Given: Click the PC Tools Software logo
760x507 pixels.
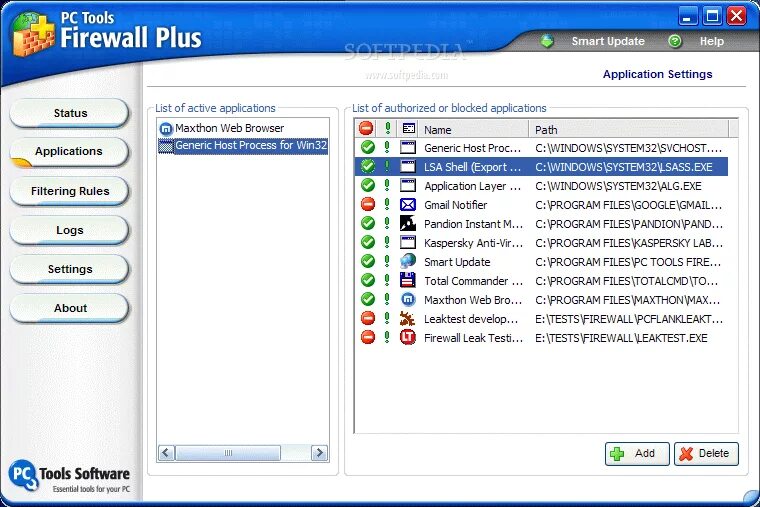Looking at the screenshot, I should [x=69, y=476].
